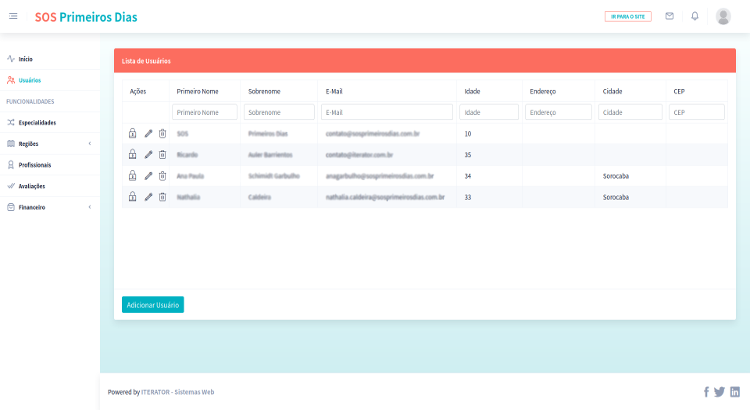Click the Adicionar Usuário button
Screen dimensions: 750x410
153,305
